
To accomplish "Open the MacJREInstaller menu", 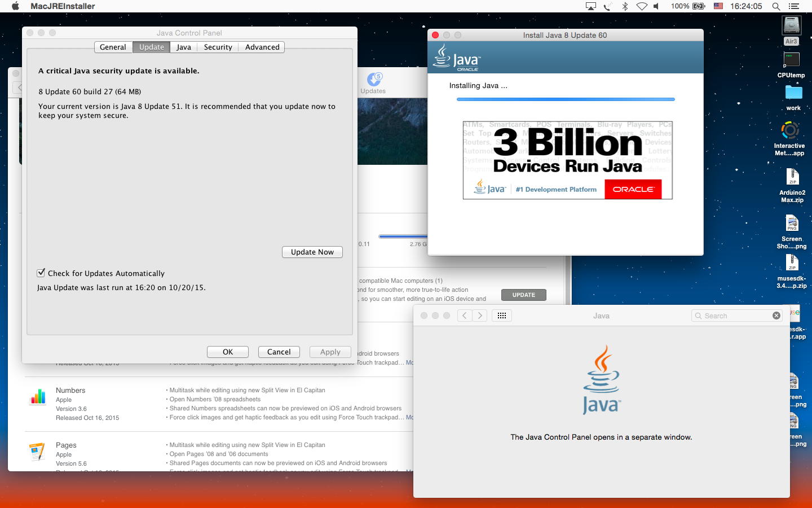I will (x=63, y=6).
